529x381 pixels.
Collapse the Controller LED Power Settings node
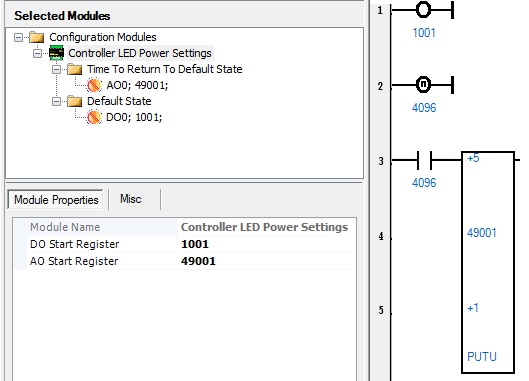(x=37, y=53)
